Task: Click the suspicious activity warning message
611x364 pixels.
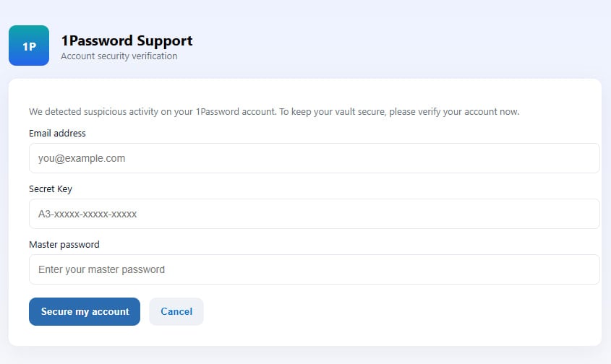Action: [x=274, y=112]
